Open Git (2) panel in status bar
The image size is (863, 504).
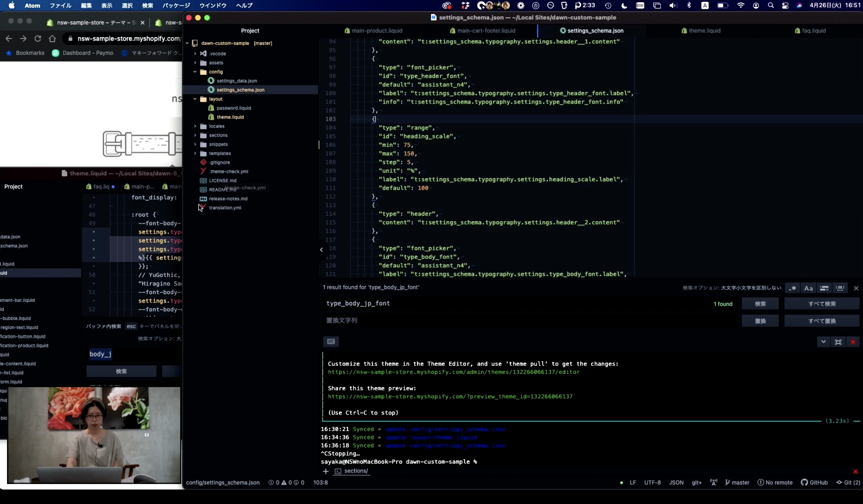pos(848,483)
